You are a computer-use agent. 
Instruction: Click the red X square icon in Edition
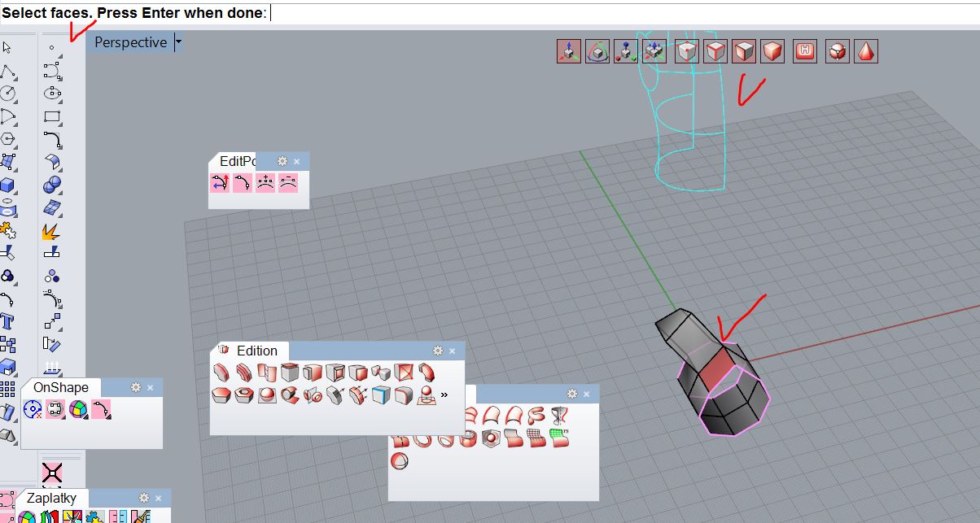[x=405, y=373]
